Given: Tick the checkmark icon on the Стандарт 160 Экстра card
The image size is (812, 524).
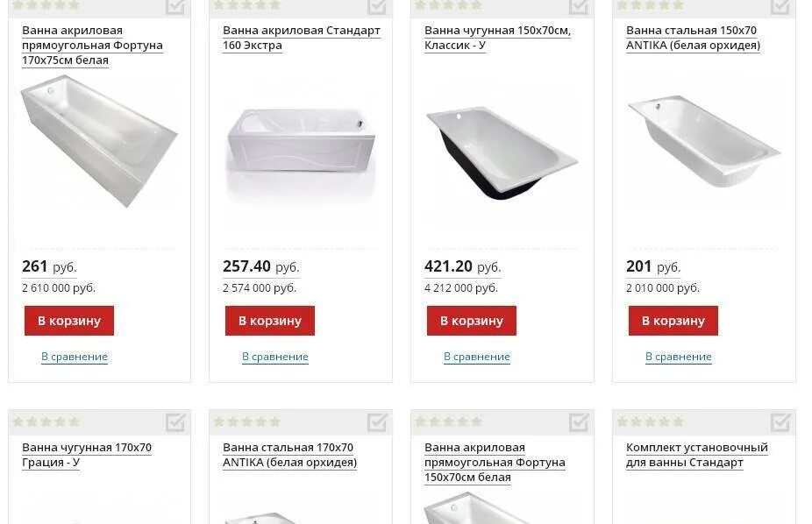Looking at the screenshot, I should (x=377, y=7).
